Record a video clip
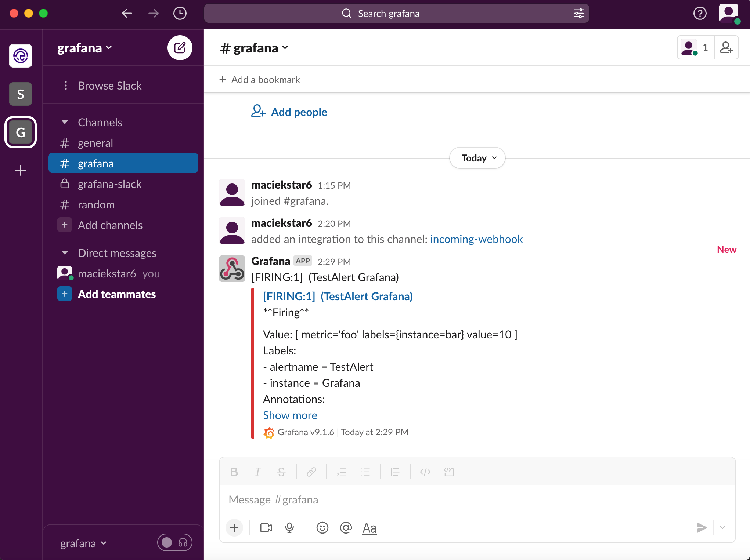 [x=266, y=528]
